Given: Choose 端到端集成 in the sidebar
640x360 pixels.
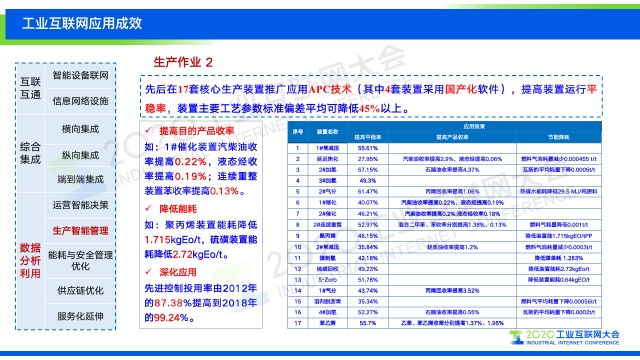Looking at the screenshot, I should tap(80, 179).
